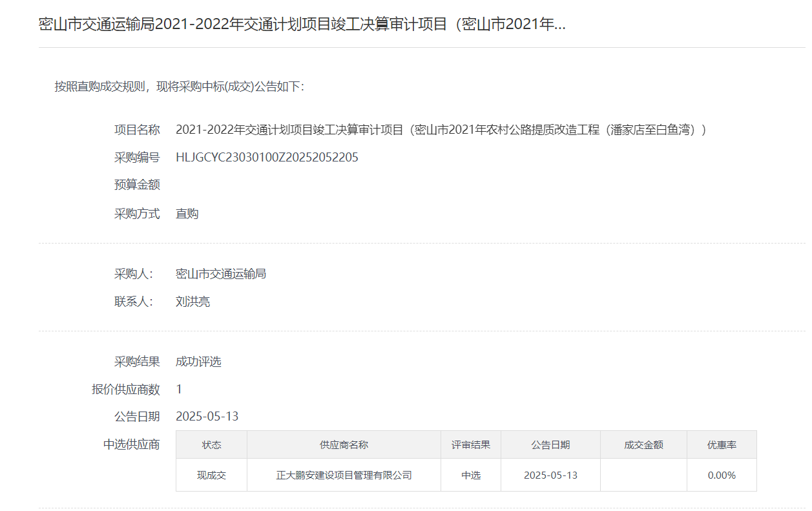
Task: Click the 评审结果 column header
Action: [x=470, y=445]
